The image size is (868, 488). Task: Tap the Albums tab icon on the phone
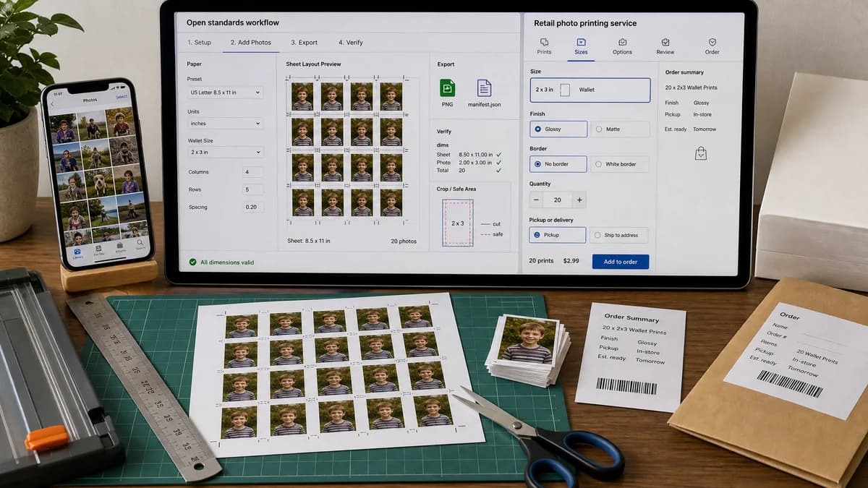coord(119,247)
